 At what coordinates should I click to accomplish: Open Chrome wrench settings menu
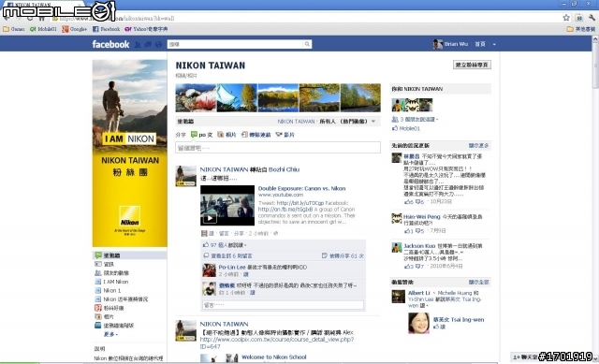tap(592, 18)
